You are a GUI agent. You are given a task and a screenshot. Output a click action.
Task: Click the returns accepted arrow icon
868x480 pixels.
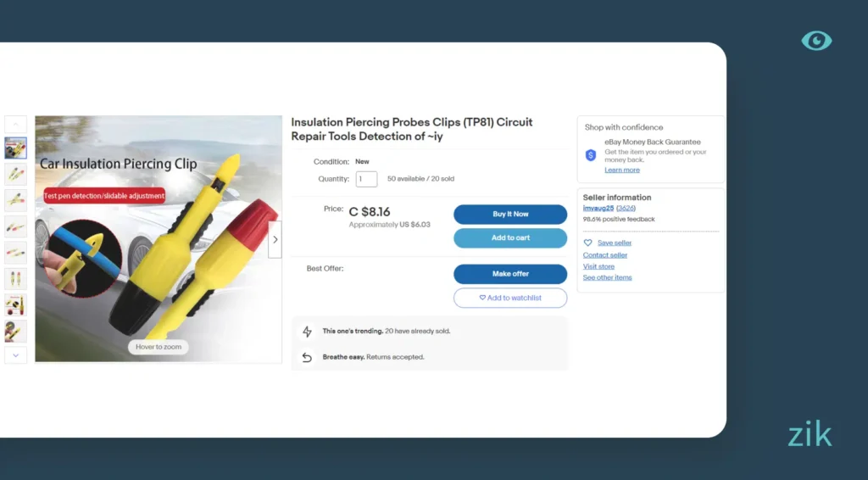click(x=307, y=357)
